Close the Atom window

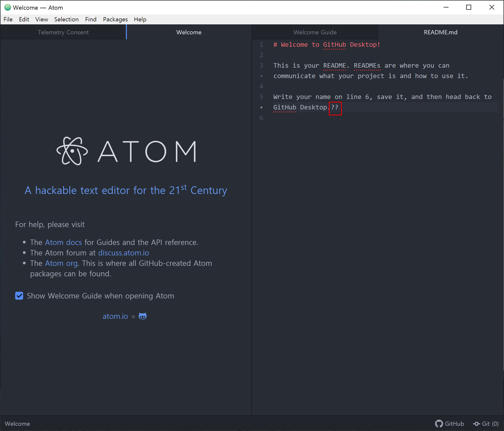coord(492,7)
